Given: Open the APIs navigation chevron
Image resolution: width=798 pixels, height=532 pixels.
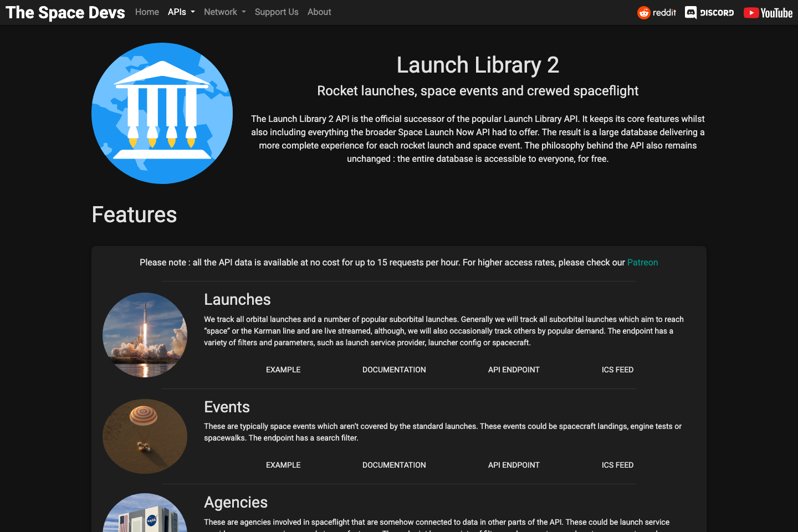Looking at the screenshot, I should pos(193,12).
